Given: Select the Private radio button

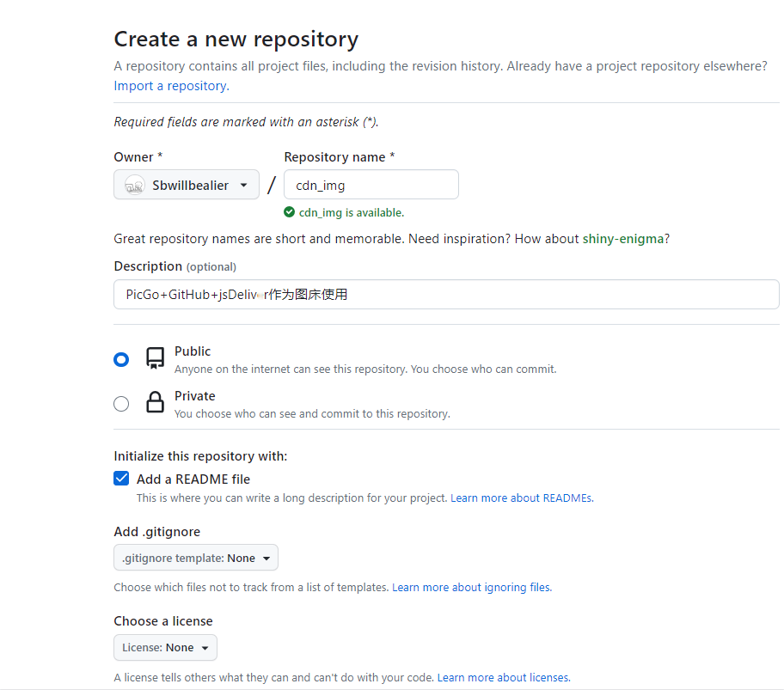Looking at the screenshot, I should point(121,403).
